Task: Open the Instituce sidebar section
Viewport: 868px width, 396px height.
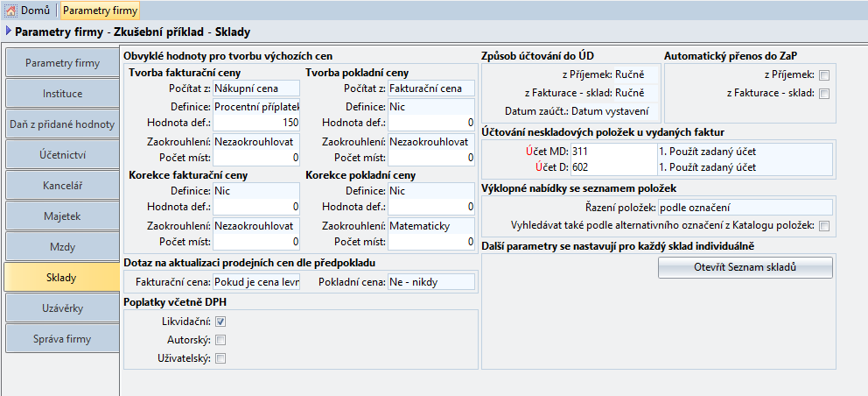Action: [x=62, y=93]
